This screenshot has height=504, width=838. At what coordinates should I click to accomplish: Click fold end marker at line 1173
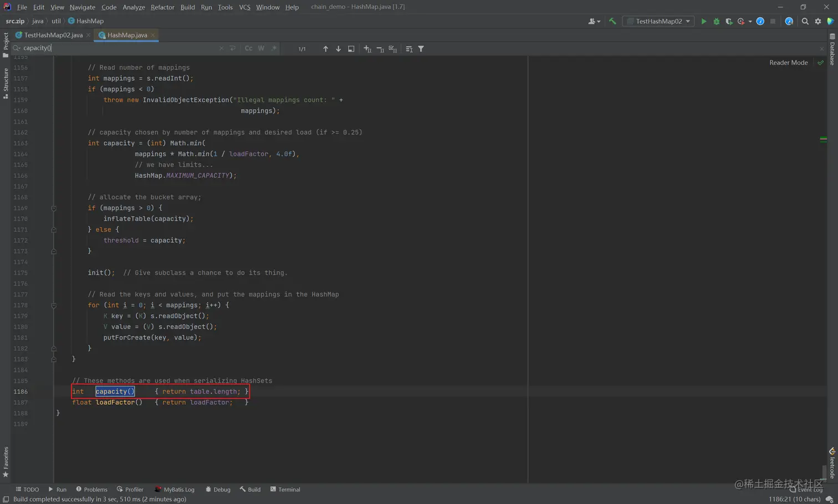(54, 251)
